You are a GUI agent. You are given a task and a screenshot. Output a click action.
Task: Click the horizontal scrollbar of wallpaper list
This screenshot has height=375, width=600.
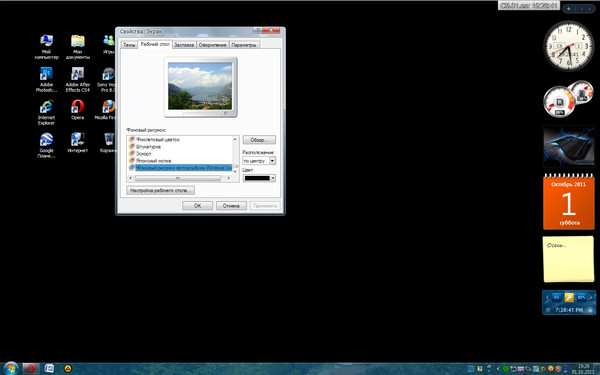(x=180, y=178)
